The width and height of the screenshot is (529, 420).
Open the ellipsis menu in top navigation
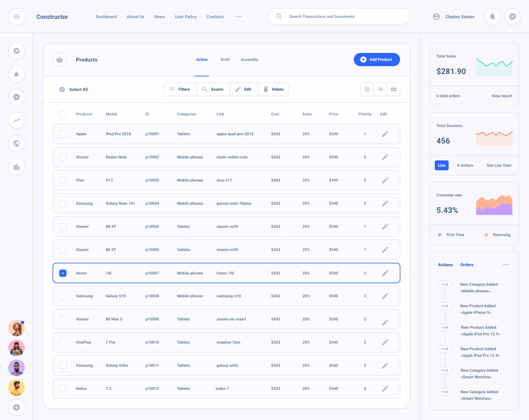(x=239, y=17)
